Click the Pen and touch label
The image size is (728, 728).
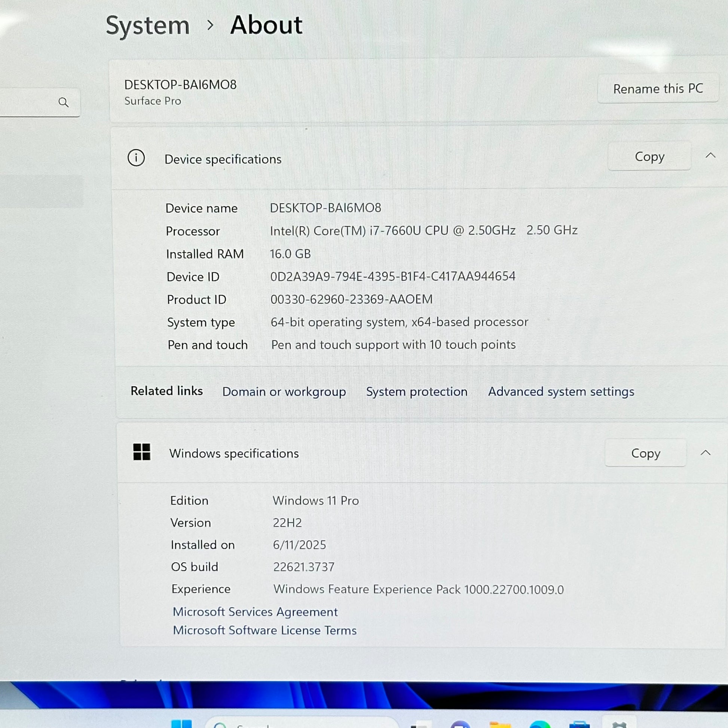(208, 345)
